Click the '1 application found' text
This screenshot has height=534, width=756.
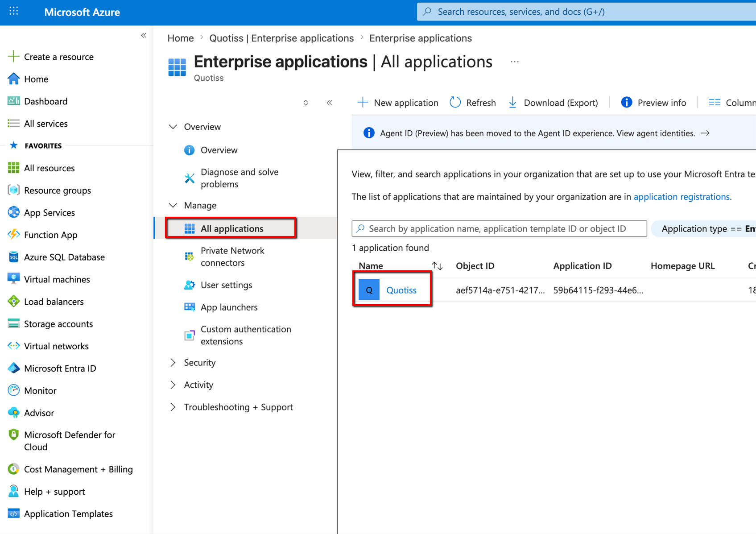390,248
